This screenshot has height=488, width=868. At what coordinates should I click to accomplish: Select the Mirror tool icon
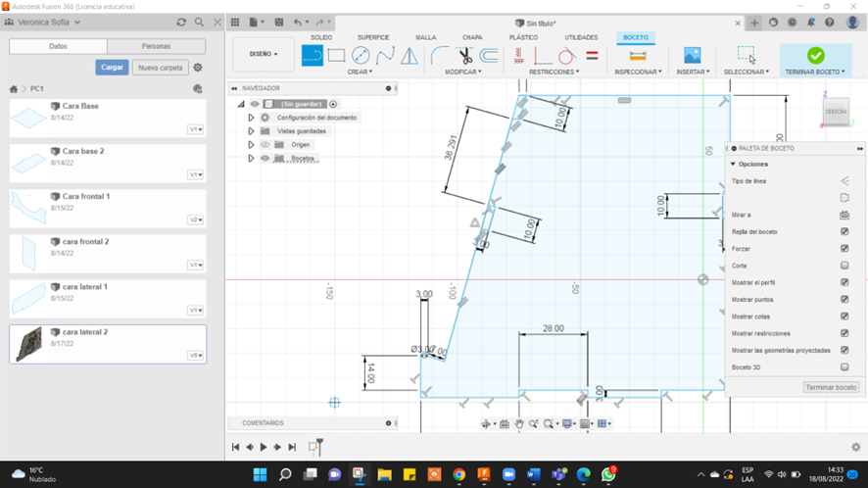[x=410, y=56]
